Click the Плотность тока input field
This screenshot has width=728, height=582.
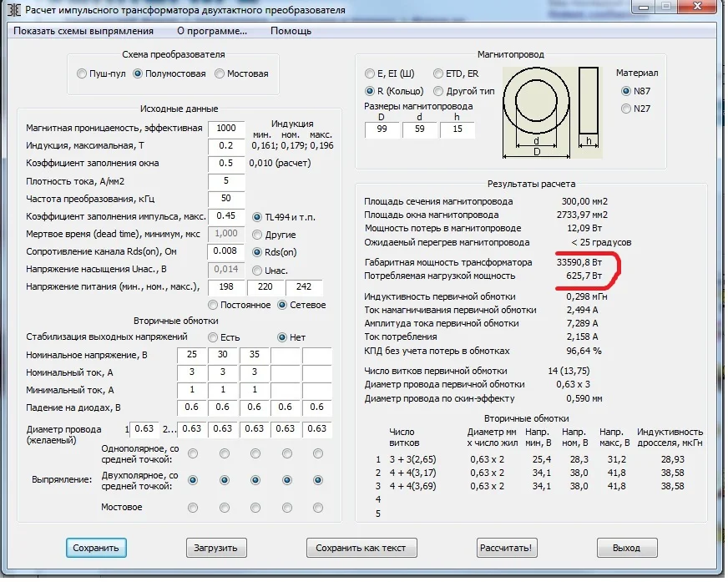(x=226, y=181)
